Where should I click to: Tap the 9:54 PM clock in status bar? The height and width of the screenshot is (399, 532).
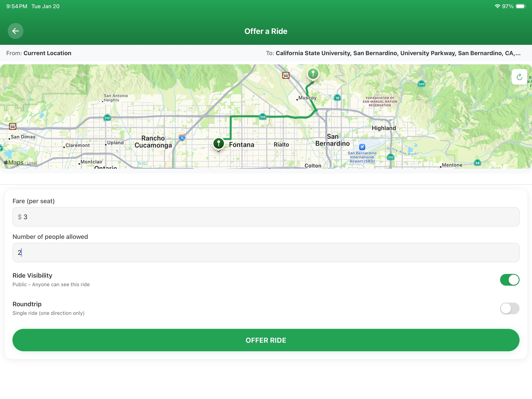tap(17, 6)
